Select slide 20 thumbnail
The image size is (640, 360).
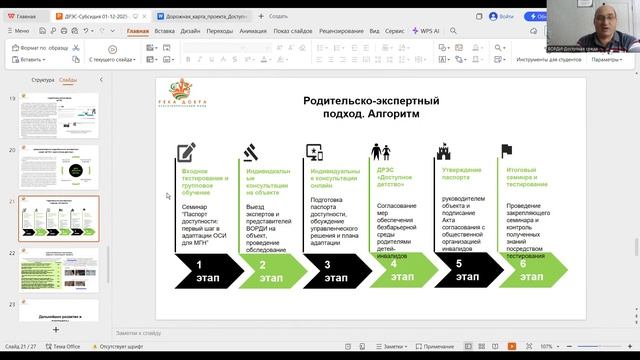click(x=59, y=167)
